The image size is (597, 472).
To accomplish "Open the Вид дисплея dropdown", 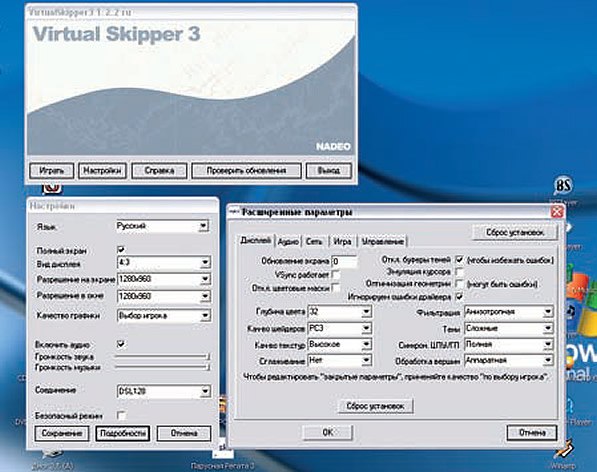I will [x=164, y=263].
